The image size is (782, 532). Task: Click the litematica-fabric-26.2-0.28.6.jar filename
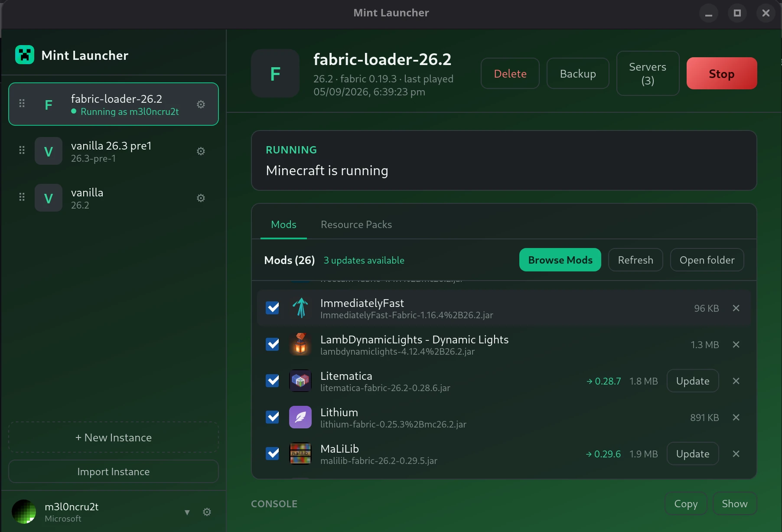pos(385,388)
